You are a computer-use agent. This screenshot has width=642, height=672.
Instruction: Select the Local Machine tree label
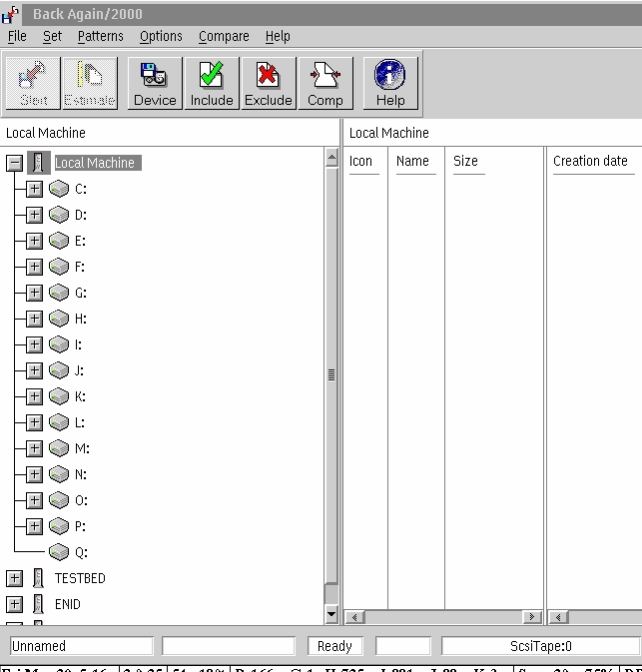(97, 163)
